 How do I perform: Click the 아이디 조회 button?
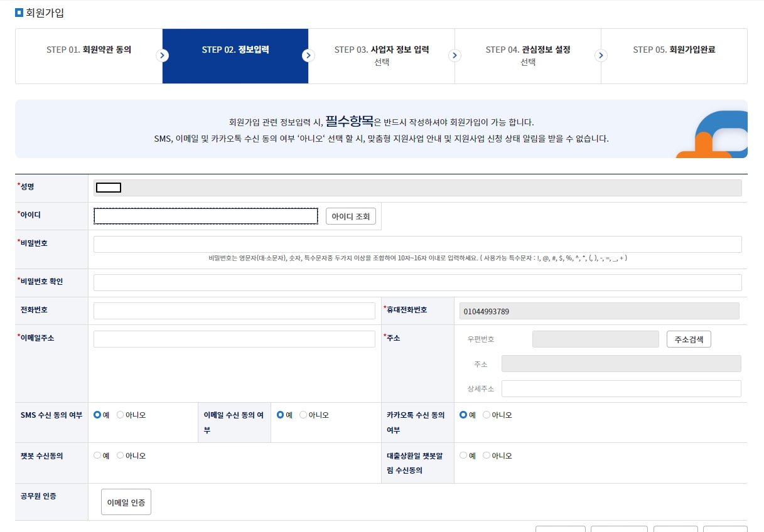point(350,216)
